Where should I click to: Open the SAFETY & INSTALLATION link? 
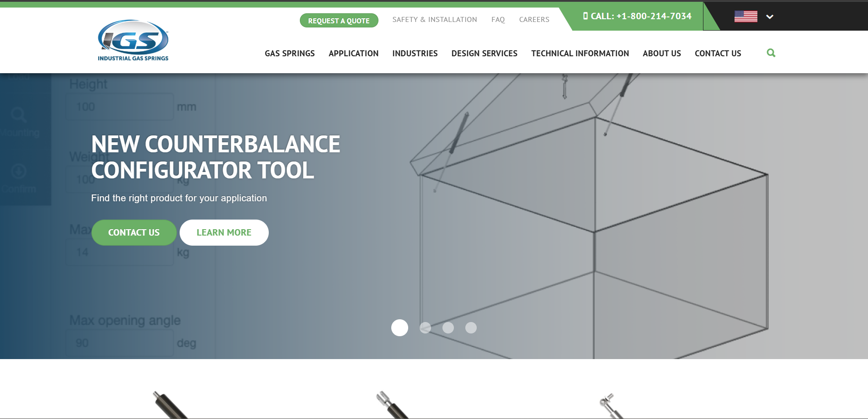click(x=435, y=20)
